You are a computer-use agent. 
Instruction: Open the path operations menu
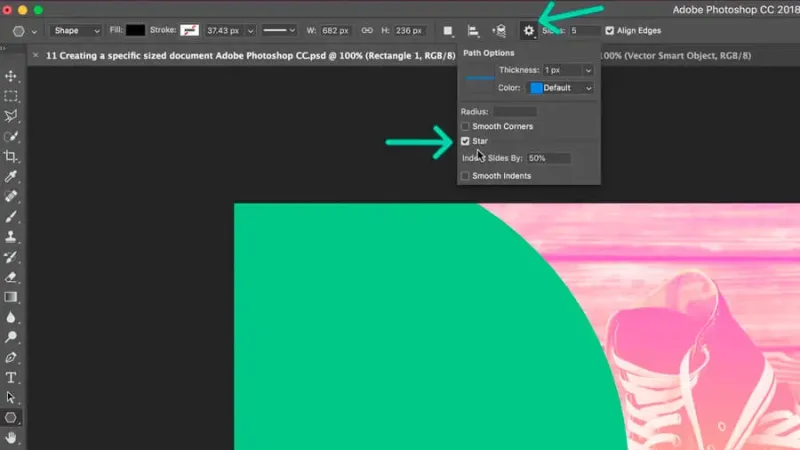(448, 31)
